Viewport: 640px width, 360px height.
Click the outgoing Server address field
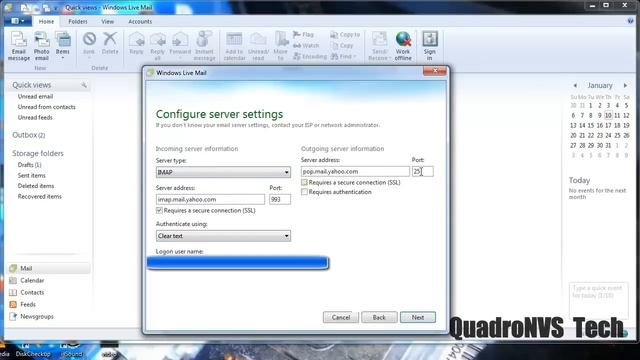point(355,172)
